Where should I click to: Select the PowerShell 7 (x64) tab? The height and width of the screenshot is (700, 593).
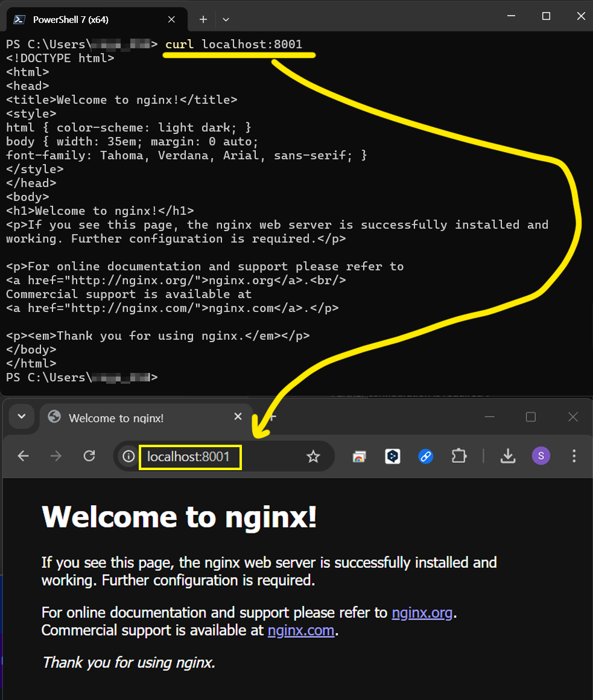[x=97, y=19]
